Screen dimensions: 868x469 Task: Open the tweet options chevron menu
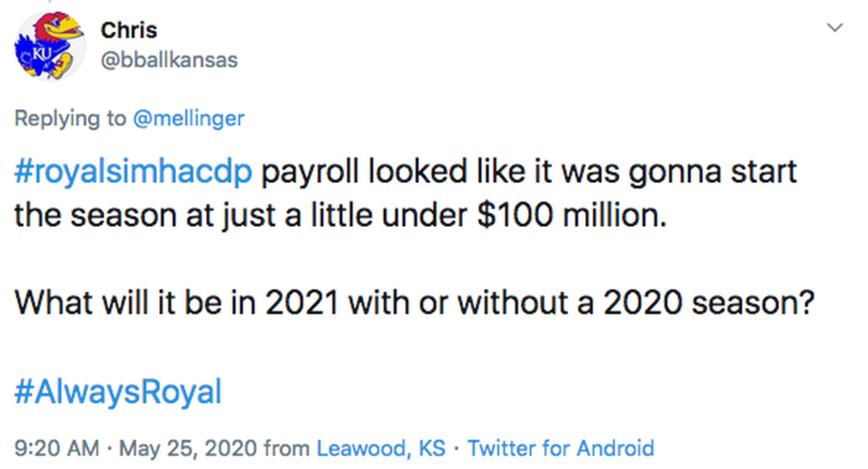(835, 28)
